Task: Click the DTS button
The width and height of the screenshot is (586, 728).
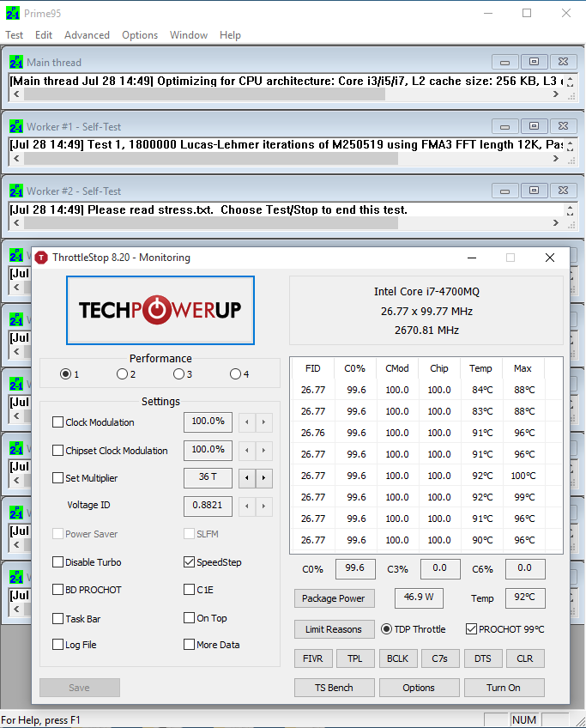Action: (482, 658)
